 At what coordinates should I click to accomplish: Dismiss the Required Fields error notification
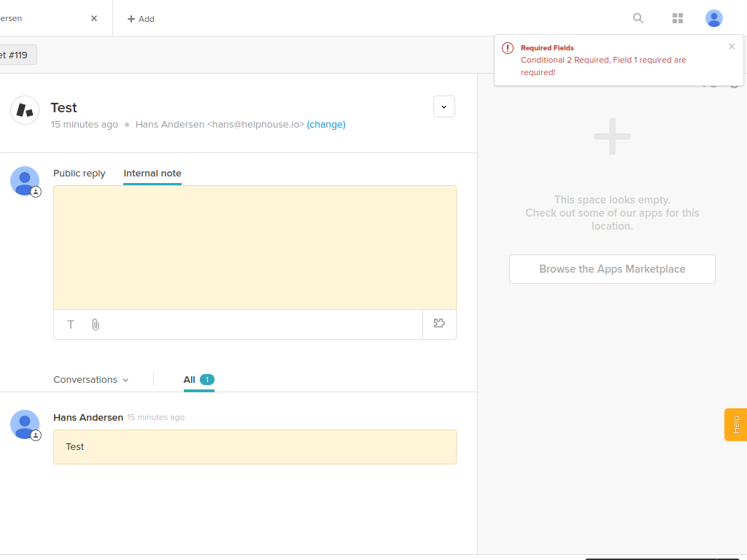tap(732, 47)
